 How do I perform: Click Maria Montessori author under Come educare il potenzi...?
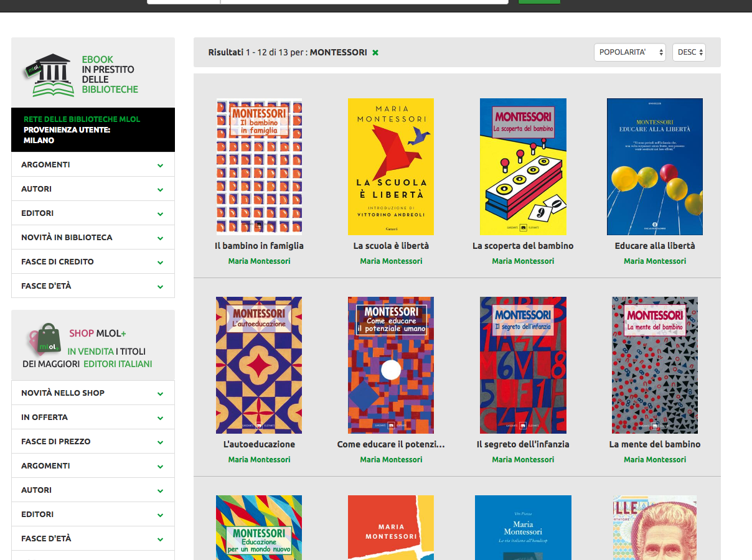391,460
